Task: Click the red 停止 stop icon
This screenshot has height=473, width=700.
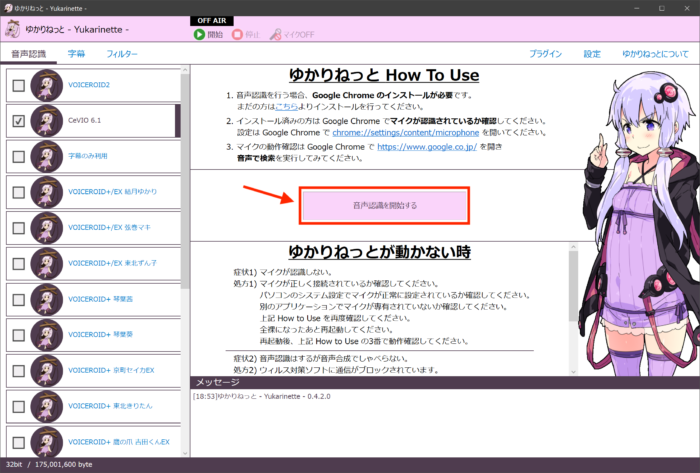Action: 237,34
